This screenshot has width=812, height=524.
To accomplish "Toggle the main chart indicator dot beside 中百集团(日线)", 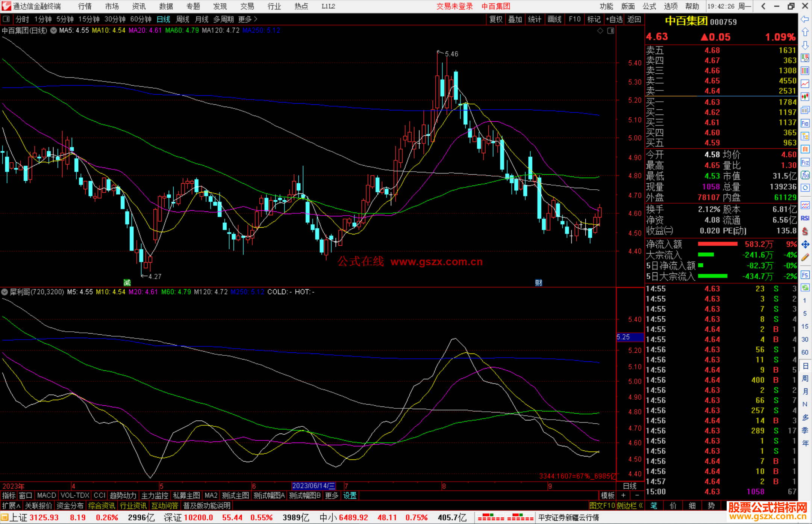I will (x=53, y=30).
